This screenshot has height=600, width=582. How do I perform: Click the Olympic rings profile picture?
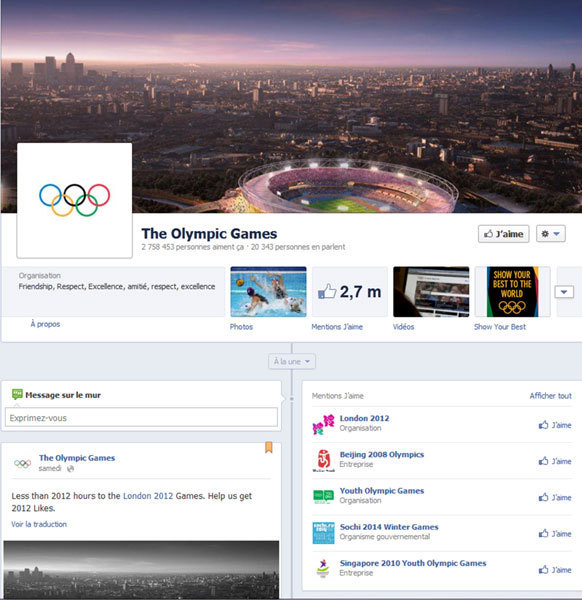(x=75, y=201)
